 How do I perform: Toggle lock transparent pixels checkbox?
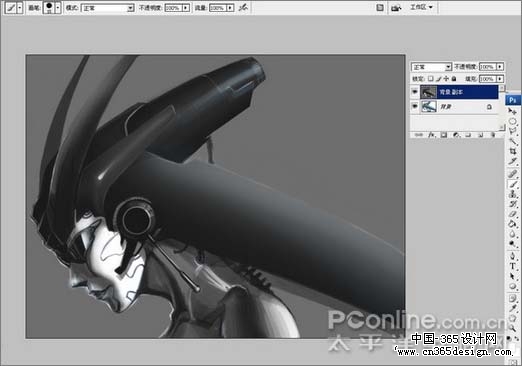pyautogui.click(x=431, y=79)
